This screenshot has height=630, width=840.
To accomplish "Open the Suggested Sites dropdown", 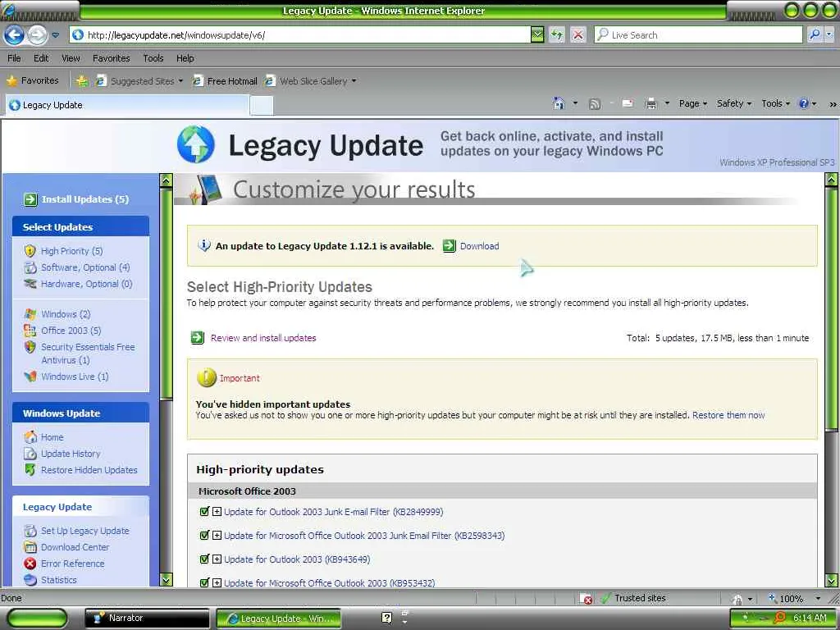I will click(180, 81).
